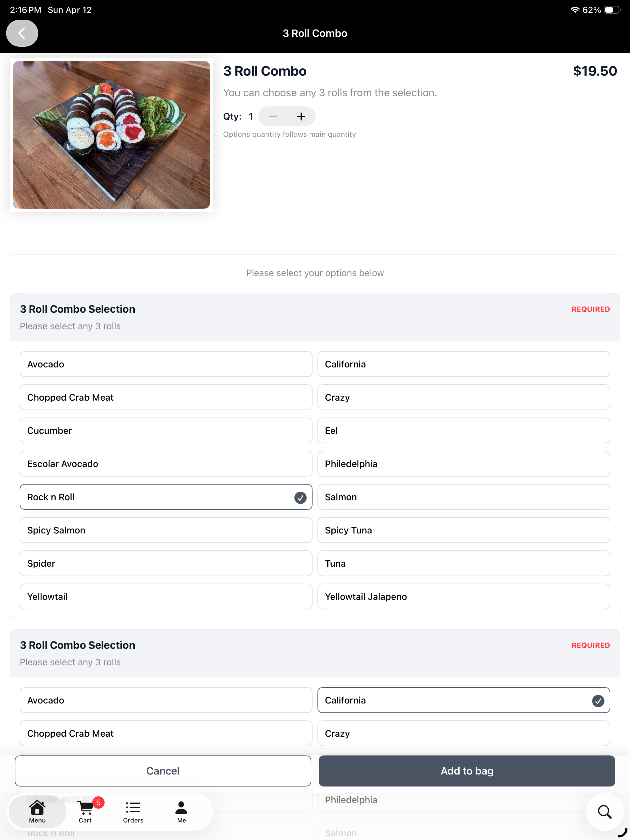Viewport: 630px width, 840px height.
Task: Select Chopped Crab Meat in second group
Action: 166,733
